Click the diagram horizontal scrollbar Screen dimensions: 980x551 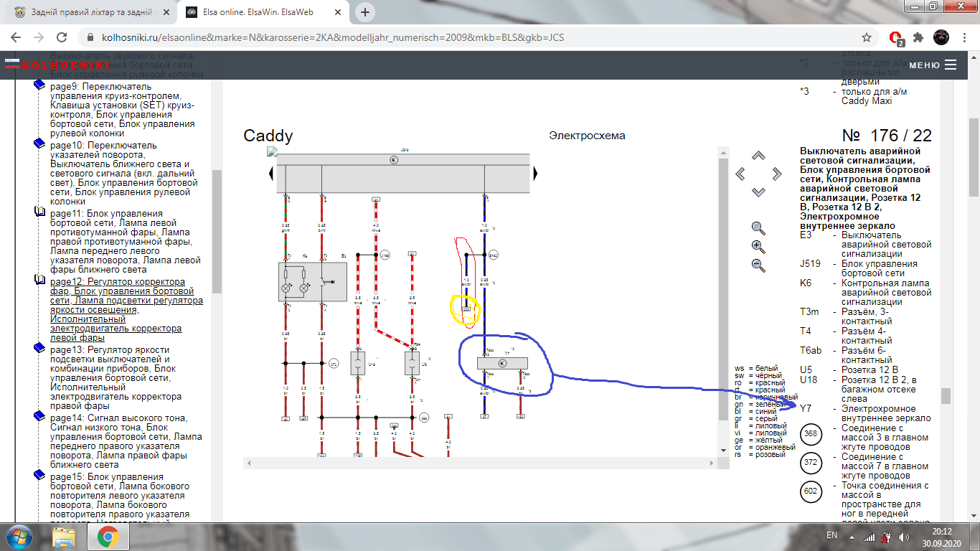click(481, 462)
